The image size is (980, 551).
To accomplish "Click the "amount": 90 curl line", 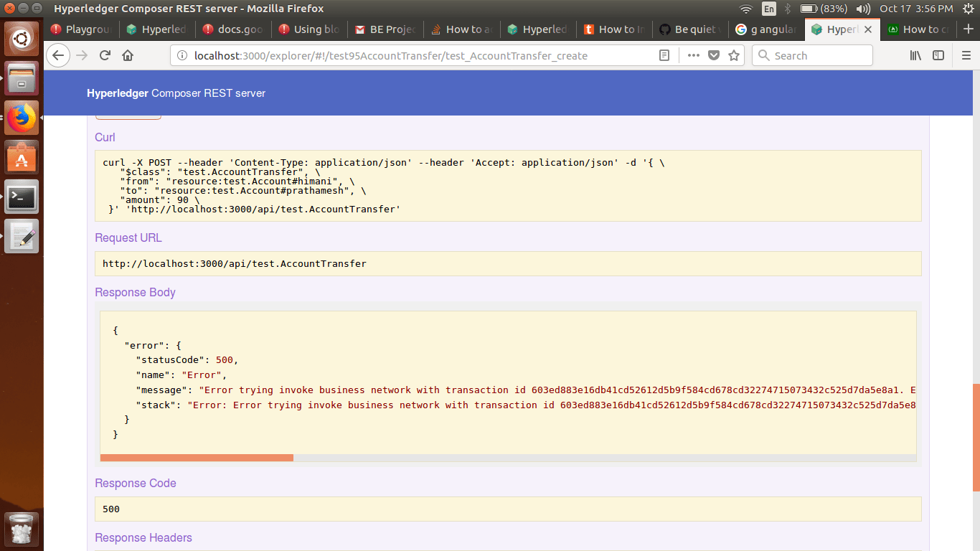I will click(159, 200).
